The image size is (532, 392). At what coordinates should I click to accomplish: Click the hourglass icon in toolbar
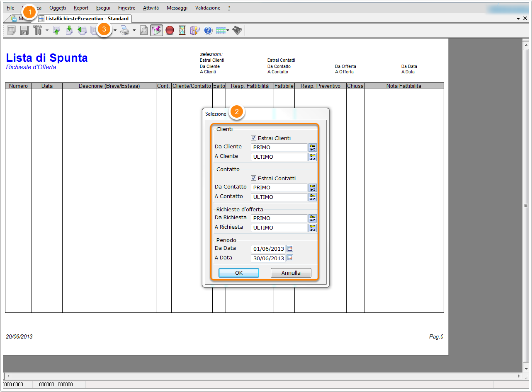(182, 31)
